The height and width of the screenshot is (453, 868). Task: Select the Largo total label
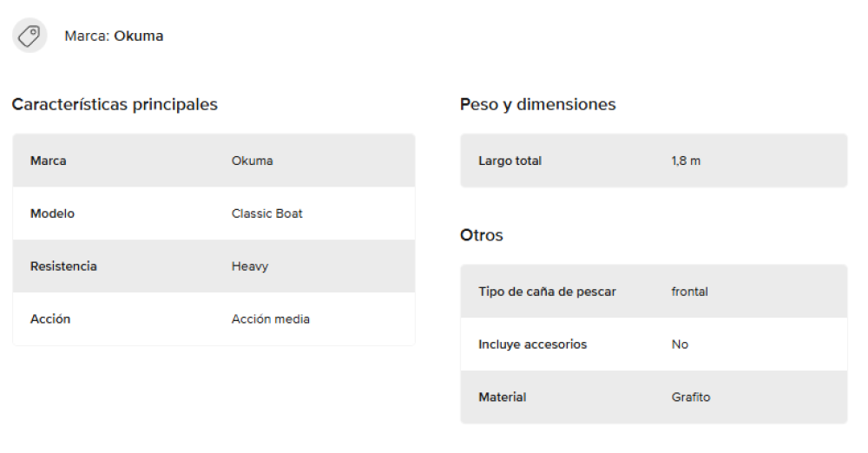[510, 161]
